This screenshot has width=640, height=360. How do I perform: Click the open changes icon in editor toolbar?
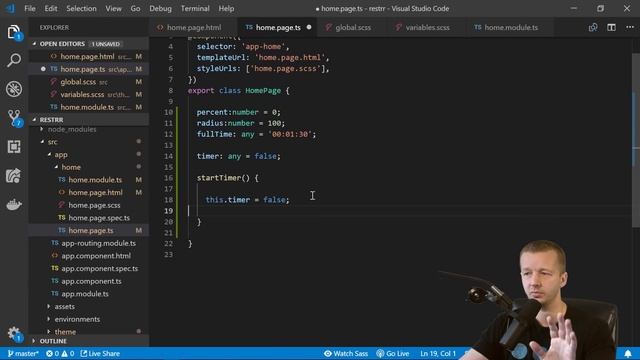(593, 27)
